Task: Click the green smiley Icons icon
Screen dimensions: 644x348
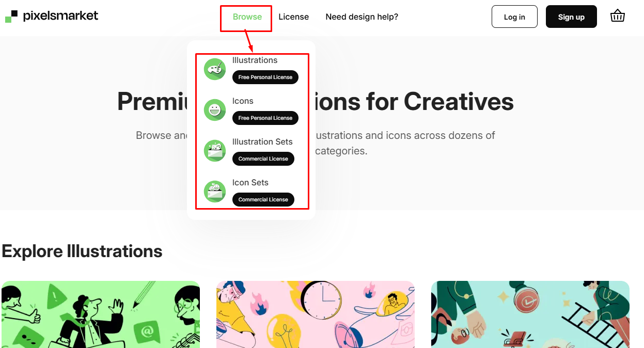Action: click(x=215, y=110)
